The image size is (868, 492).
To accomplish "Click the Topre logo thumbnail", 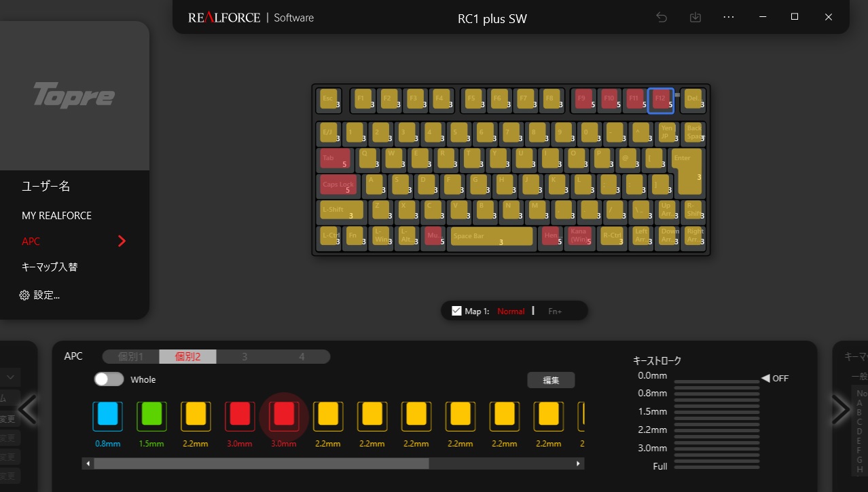I will [74, 95].
